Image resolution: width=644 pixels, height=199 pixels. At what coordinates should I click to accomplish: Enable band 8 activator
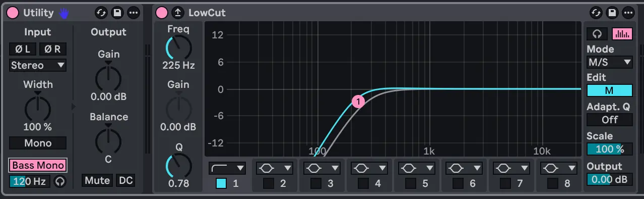(552, 183)
